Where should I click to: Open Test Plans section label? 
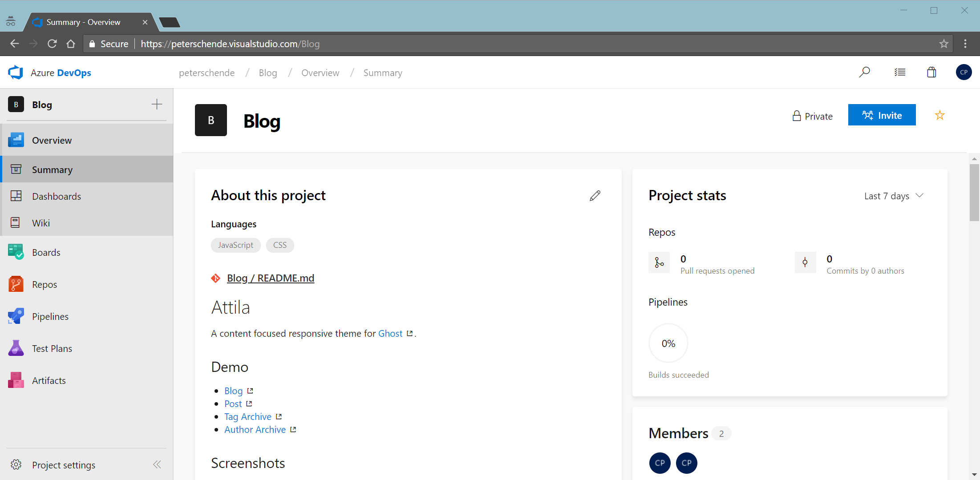coord(52,348)
